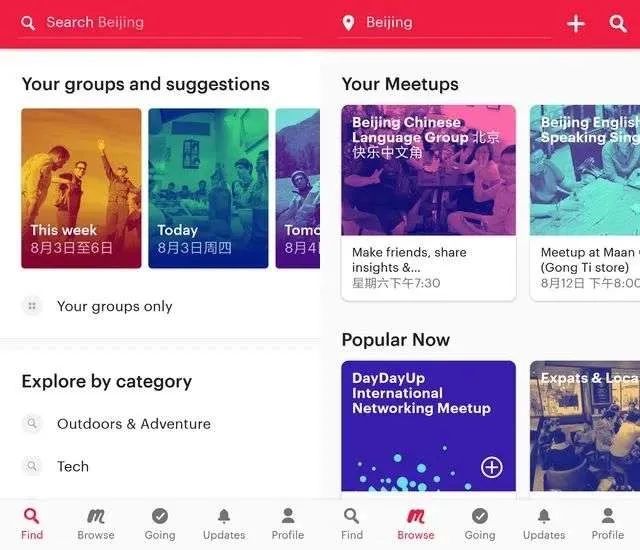The height and width of the screenshot is (550, 640).
Task: Tap the search icon beside Tech
Action: 32,466
